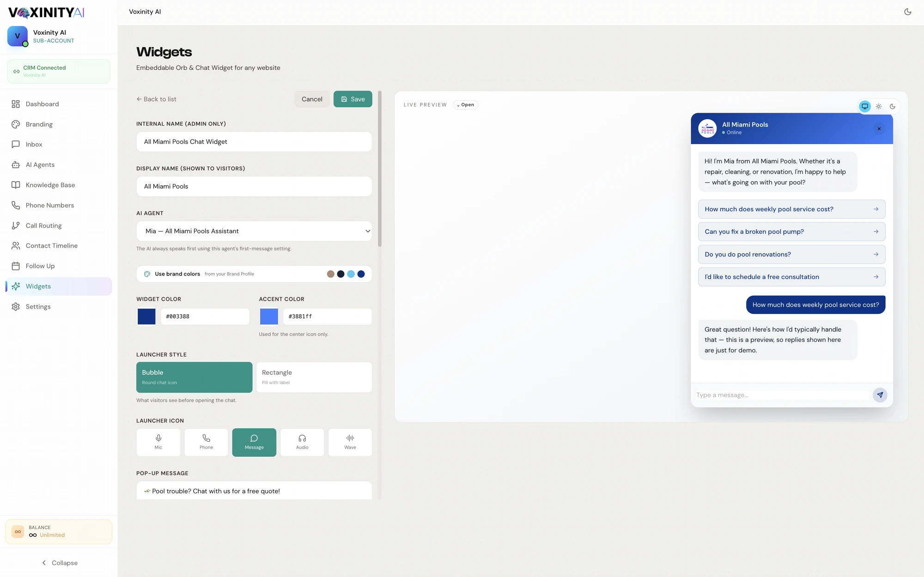
Task: Click the accent color hex field
Action: 328,316
